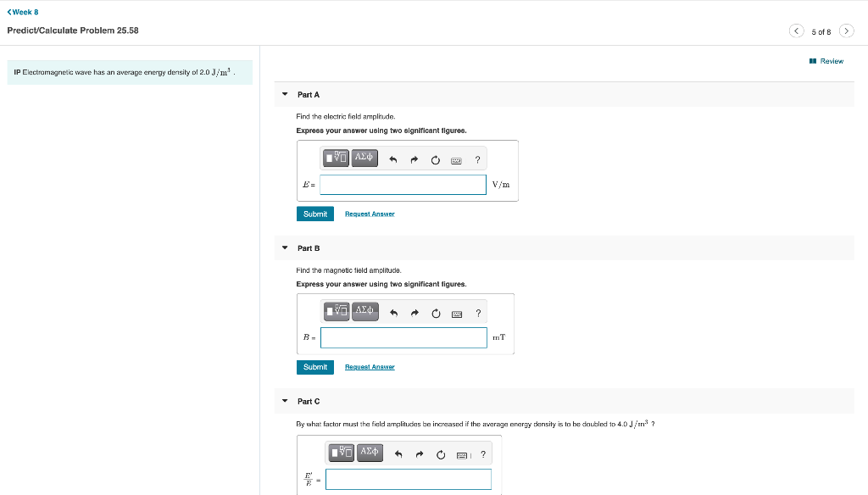Open Greek symbols menu in Part C
Image resolution: width=868 pixels, height=495 pixels.
(x=370, y=453)
